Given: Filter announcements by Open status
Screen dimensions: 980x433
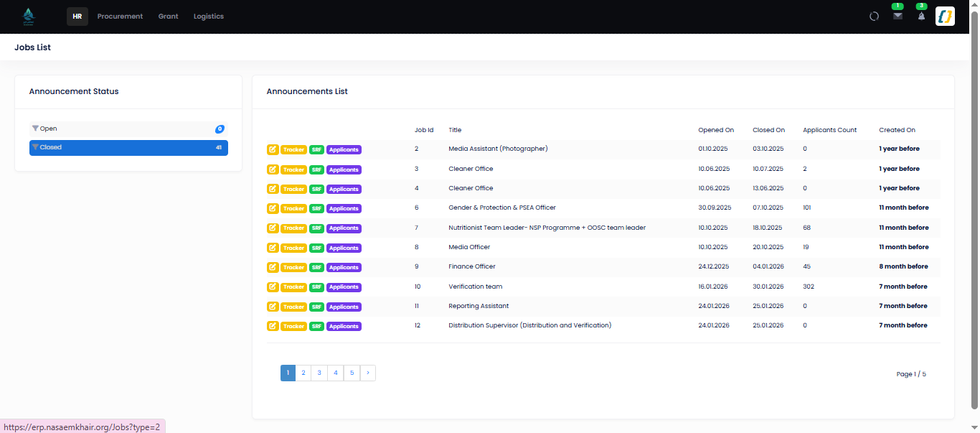Looking at the screenshot, I should (x=128, y=129).
